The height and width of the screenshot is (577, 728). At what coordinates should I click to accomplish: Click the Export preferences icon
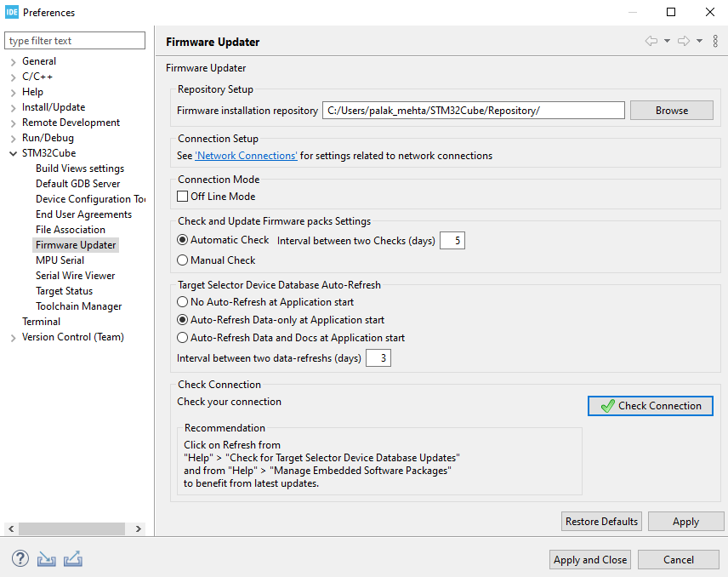click(73, 559)
